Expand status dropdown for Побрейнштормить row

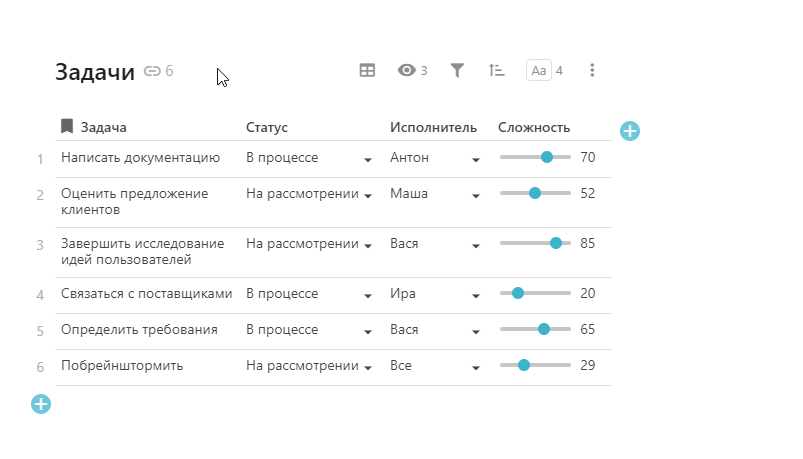click(368, 367)
